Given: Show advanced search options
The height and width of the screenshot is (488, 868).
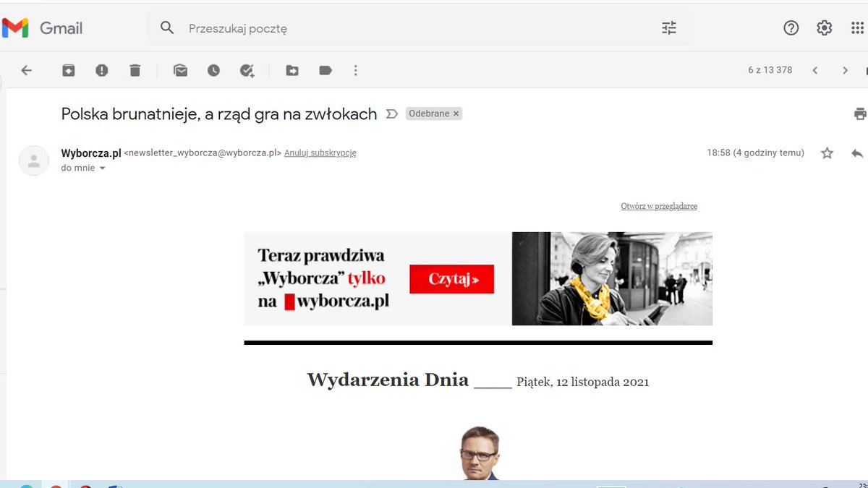Looking at the screenshot, I should pos(668,27).
